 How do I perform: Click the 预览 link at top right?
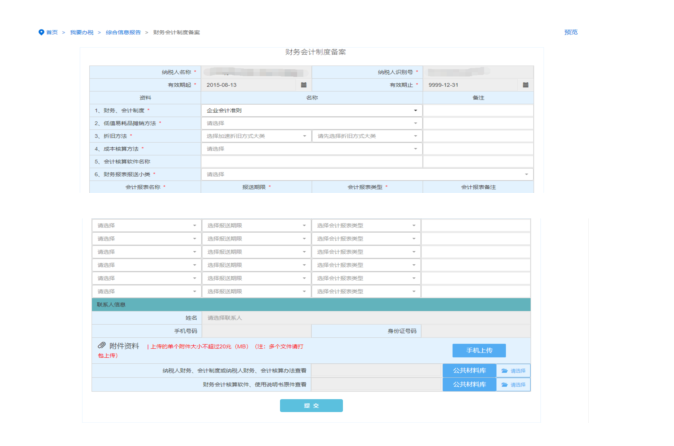[x=571, y=32]
